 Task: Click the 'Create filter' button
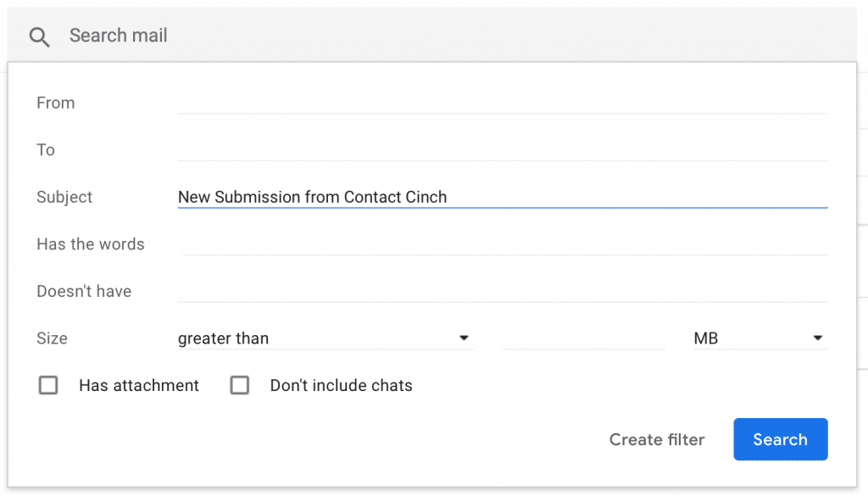pos(657,439)
